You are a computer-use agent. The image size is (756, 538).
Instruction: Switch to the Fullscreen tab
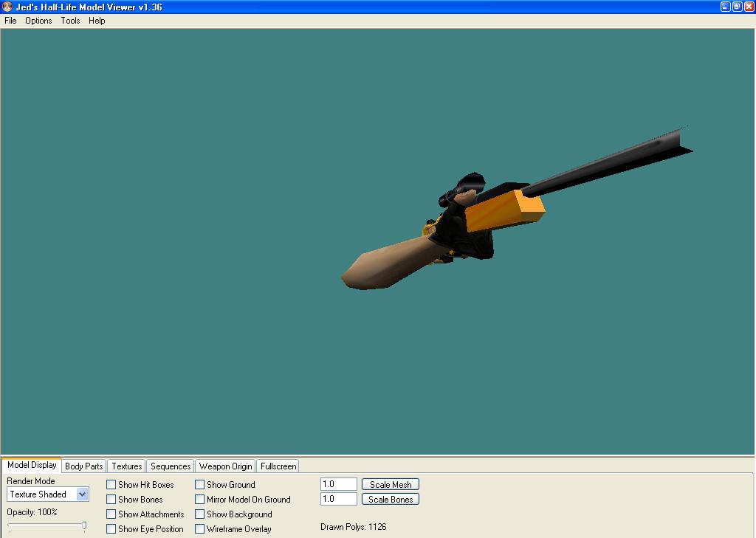(x=278, y=466)
